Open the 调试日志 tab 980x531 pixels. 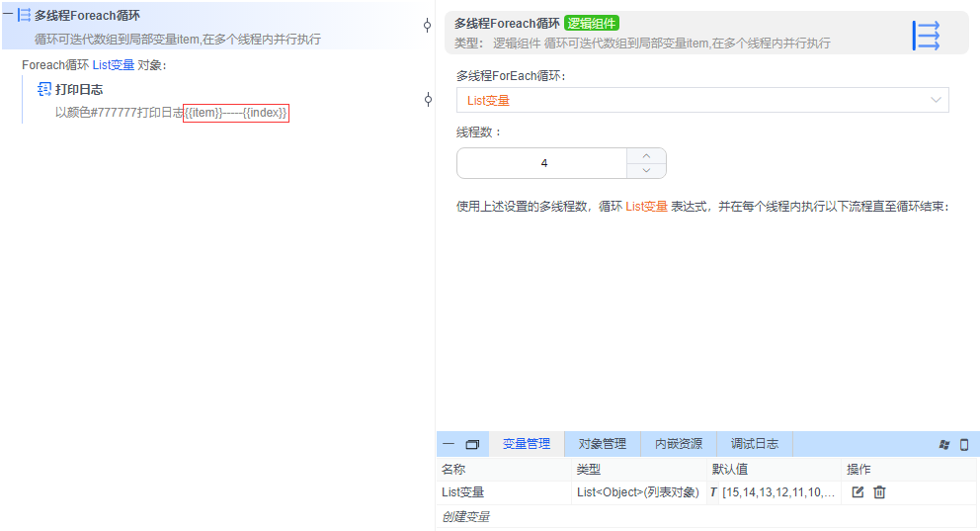(755, 444)
